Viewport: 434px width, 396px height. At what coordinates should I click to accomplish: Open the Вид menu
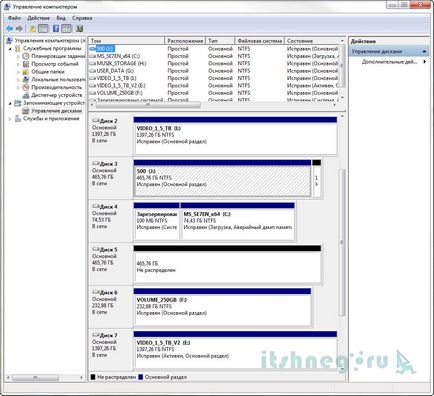tap(61, 18)
